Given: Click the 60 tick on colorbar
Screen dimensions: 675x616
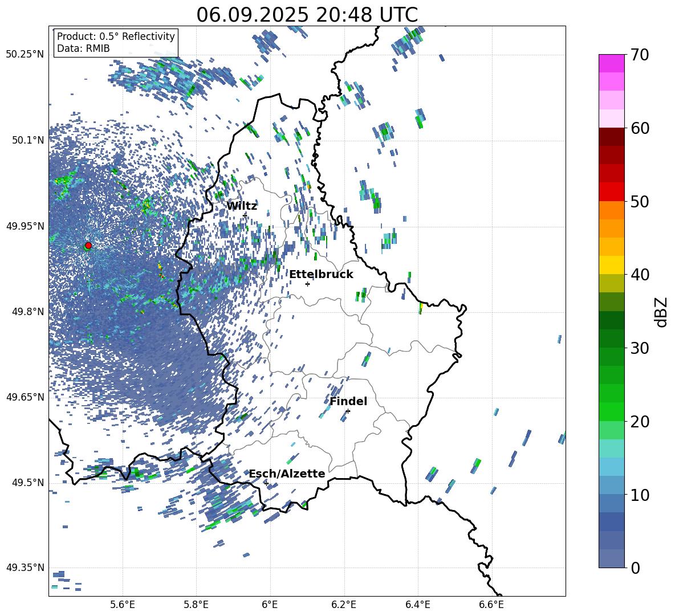Looking at the screenshot, I should pos(640,128).
